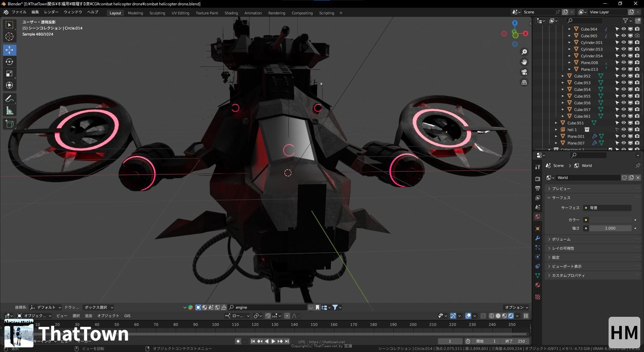644x352 pixels.
Task: Select the Rotate tool
Action: pos(9,62)
